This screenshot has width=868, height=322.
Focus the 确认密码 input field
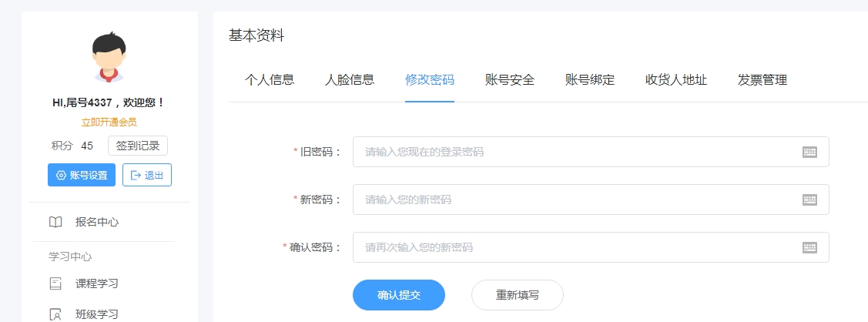pos(591,247)
